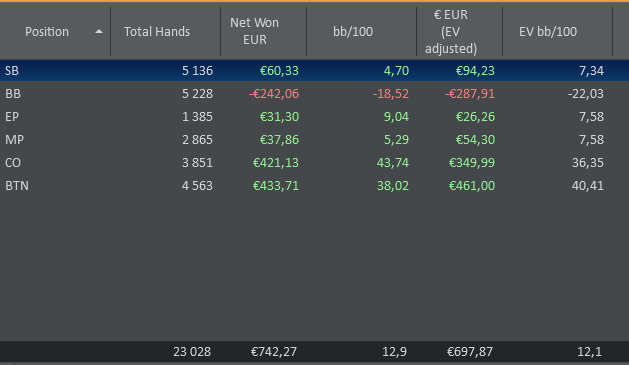Click total hands summary 23 028

click(192, 352)
